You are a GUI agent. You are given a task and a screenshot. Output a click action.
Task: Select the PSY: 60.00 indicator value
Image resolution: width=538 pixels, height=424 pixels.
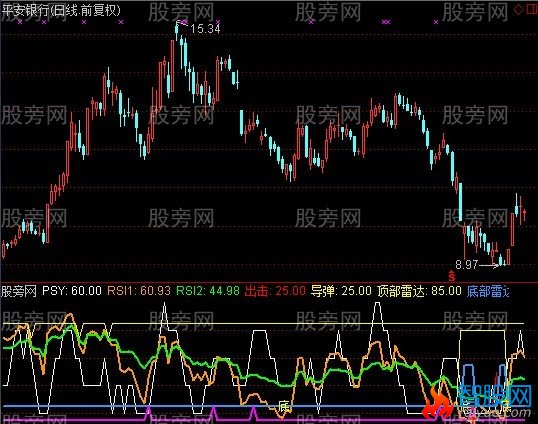(72, 291)
